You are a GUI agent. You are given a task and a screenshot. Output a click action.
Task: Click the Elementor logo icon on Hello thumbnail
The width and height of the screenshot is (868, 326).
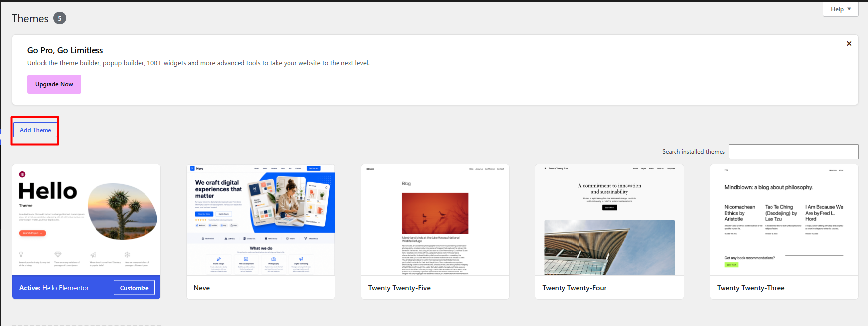[x=22, y=174]
